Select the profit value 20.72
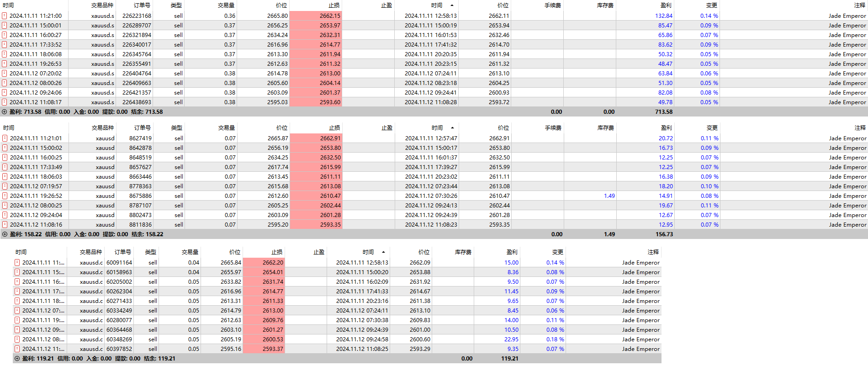This screenshot has height=366, width=868. (666, 138)
